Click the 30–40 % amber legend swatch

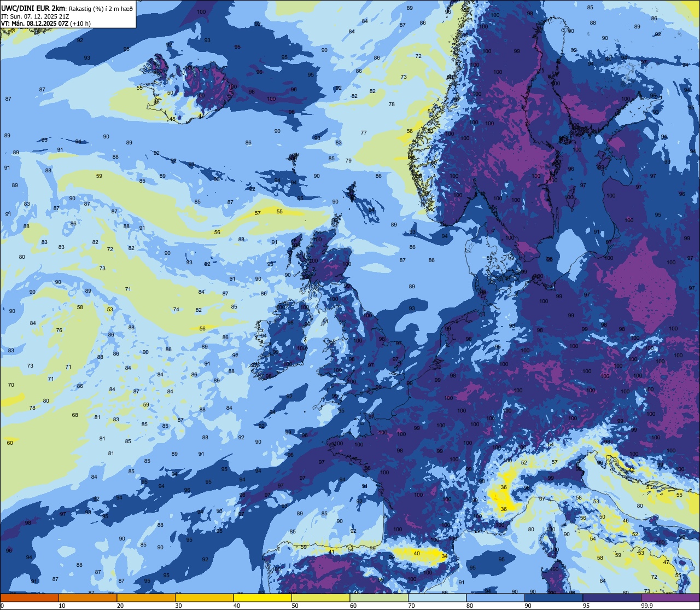point(204,597)
